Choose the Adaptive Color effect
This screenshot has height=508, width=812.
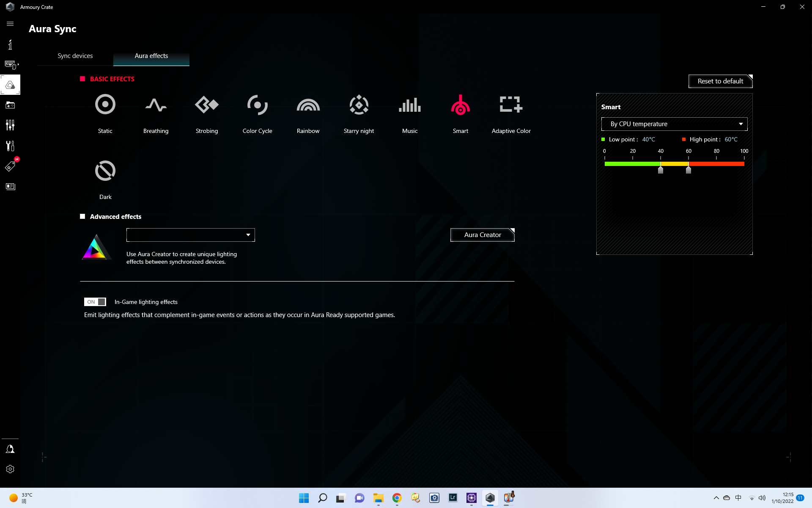coord(511,105)
